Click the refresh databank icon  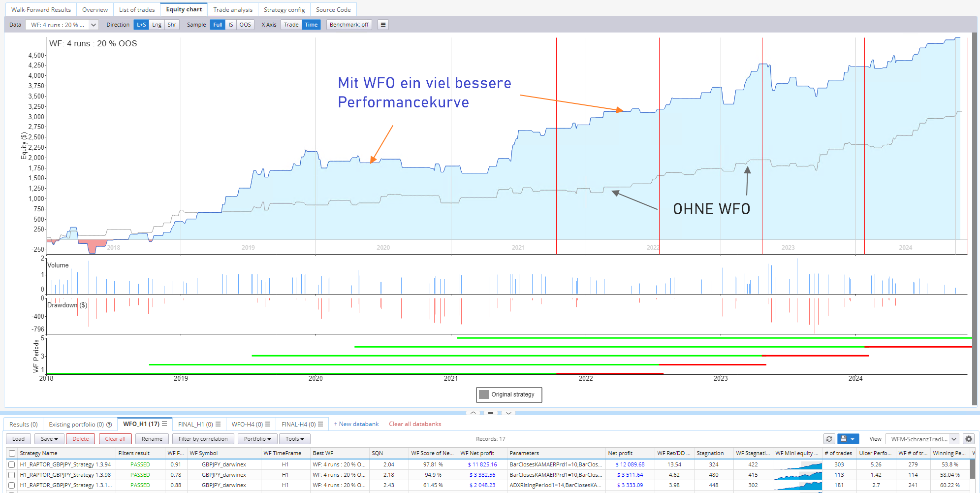click(x=829, y=439)
